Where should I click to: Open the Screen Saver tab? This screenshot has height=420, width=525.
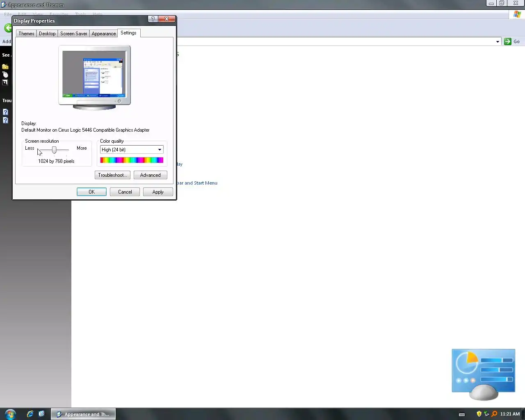click(x=74, y=34)
